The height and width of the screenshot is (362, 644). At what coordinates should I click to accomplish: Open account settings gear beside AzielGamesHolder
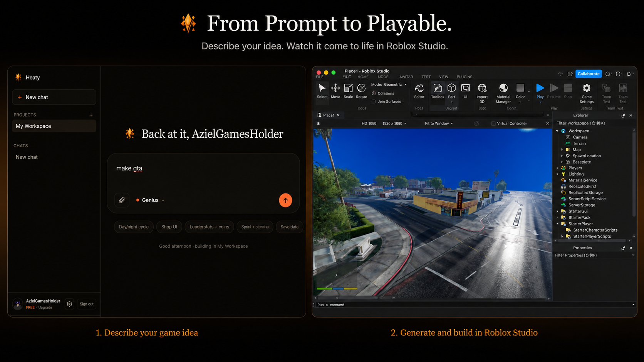point(69,304)
